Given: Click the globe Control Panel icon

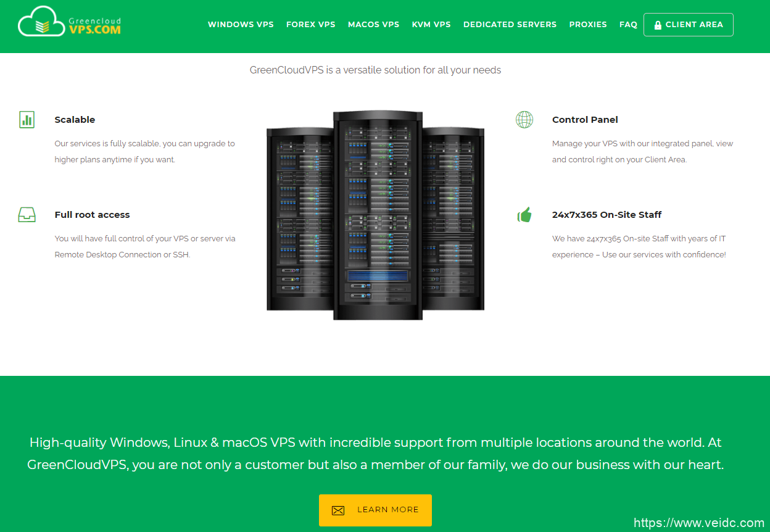Looking at the screenshot, I should click(524, 120).
